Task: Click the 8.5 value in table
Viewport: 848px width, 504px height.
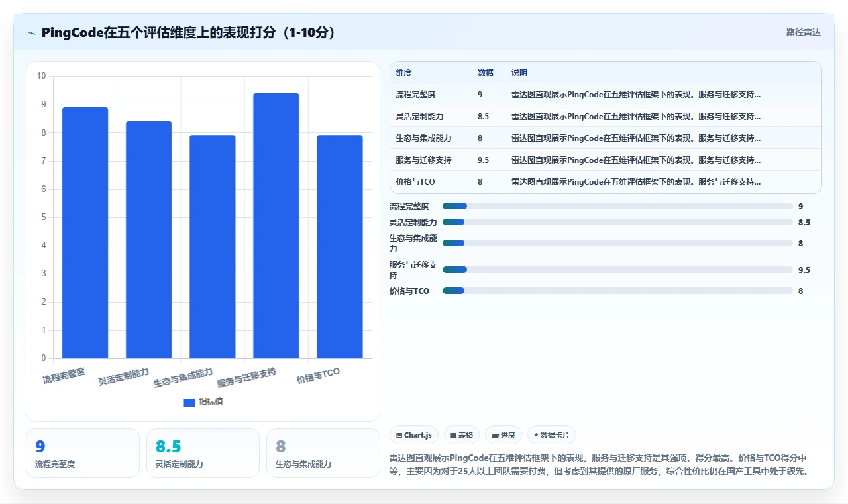Action: (x=483, y=117)
